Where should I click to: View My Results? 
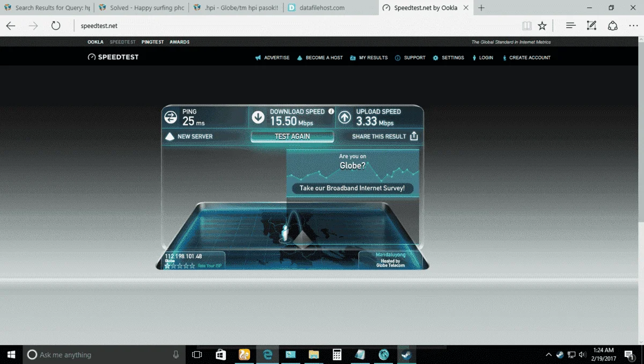click(x=369, y=57)
